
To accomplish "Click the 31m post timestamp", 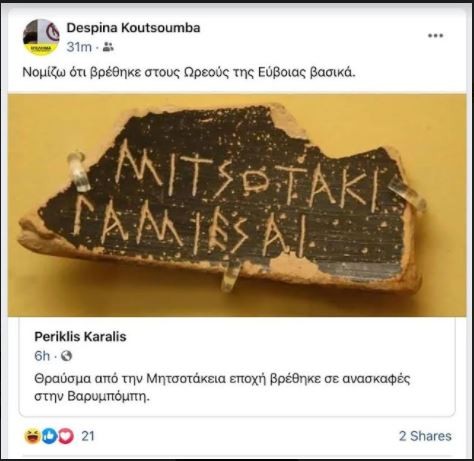I will click(x=79, y=47).
